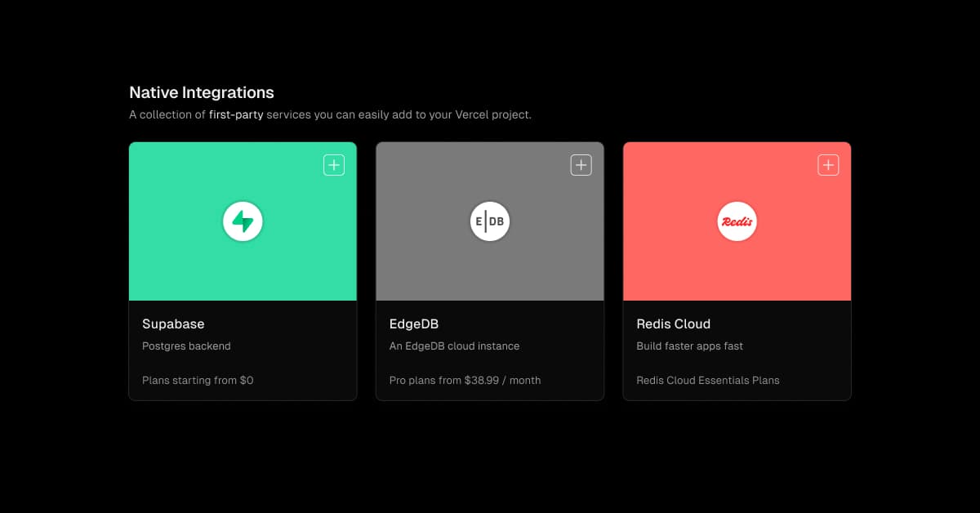980x513 pixels.
Task: Click the EdgeDB circular logo
Action: point(490,221)
